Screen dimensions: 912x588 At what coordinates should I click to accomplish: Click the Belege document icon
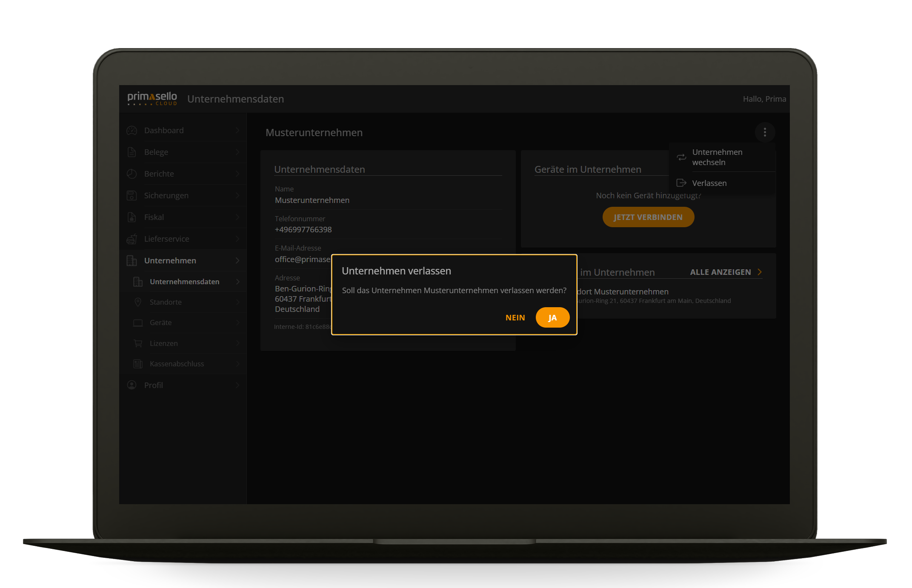click(132, 152)
